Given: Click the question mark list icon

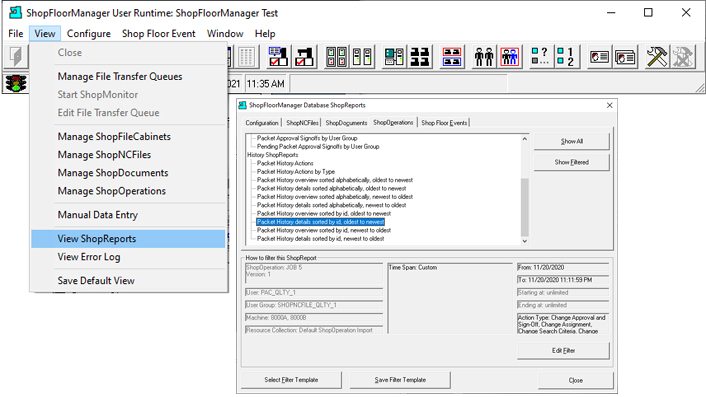Looking at the screenshot, I should click(540, 57).
